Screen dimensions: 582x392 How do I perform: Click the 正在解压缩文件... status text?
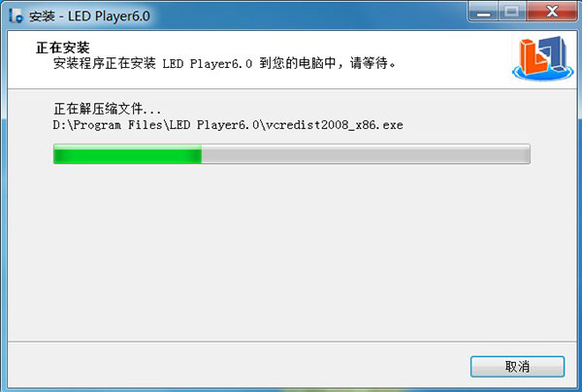click(x=108, y=109)
